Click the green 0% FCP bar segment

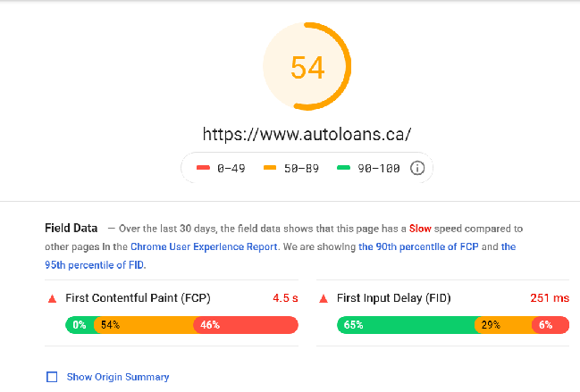pyautogui.click(x=79, y=325)
